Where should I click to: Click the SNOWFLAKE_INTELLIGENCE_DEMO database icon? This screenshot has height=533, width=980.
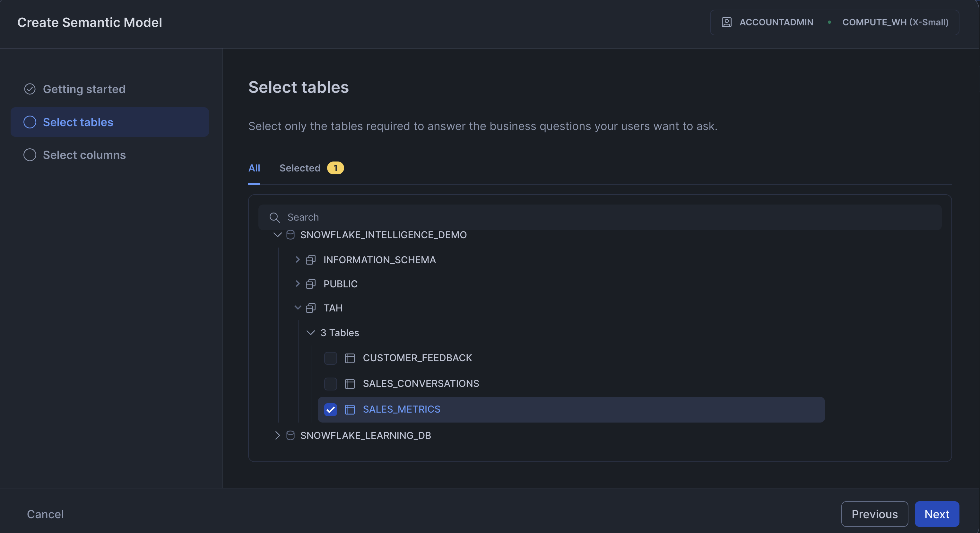pos(290,235)
